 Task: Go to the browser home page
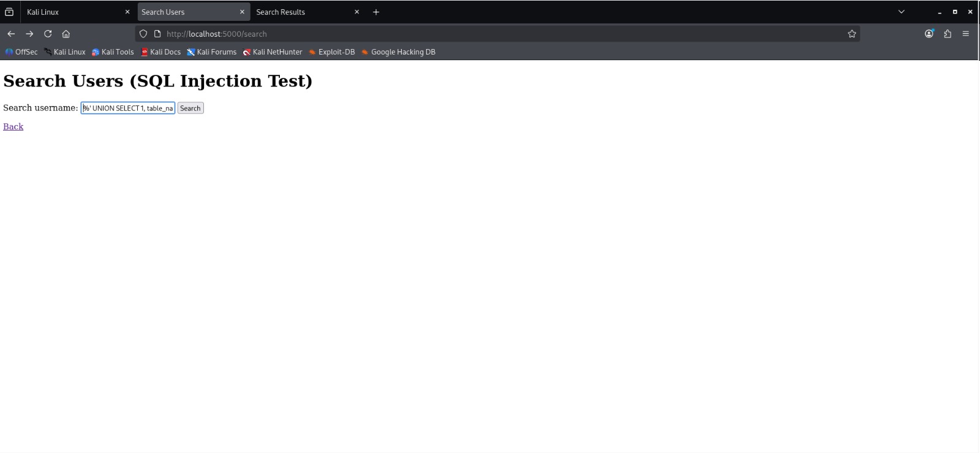[x=66, y=34]
